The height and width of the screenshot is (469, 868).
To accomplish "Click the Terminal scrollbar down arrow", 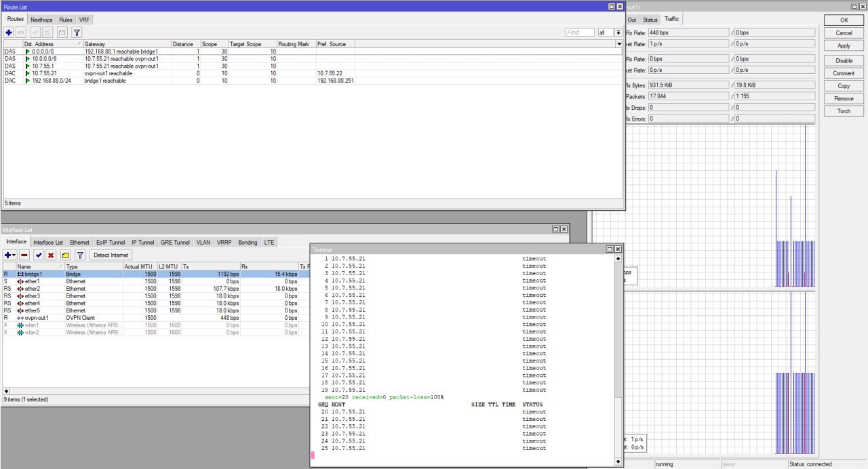I will 618,462.
